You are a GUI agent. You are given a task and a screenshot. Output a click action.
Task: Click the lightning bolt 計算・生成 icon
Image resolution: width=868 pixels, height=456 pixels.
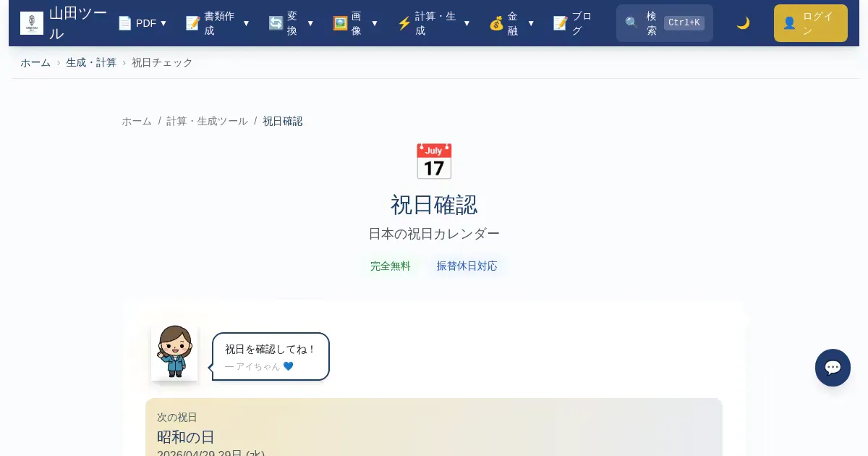tap(404, 23)
